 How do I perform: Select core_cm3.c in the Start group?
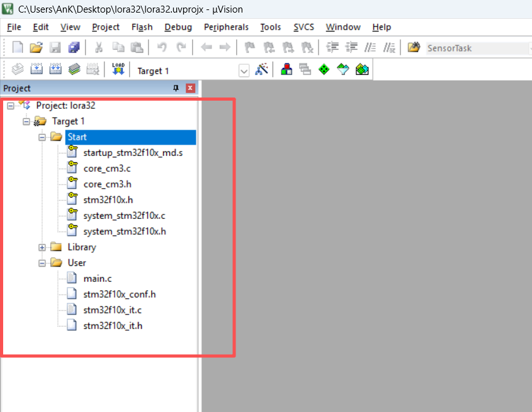point(107,169)
